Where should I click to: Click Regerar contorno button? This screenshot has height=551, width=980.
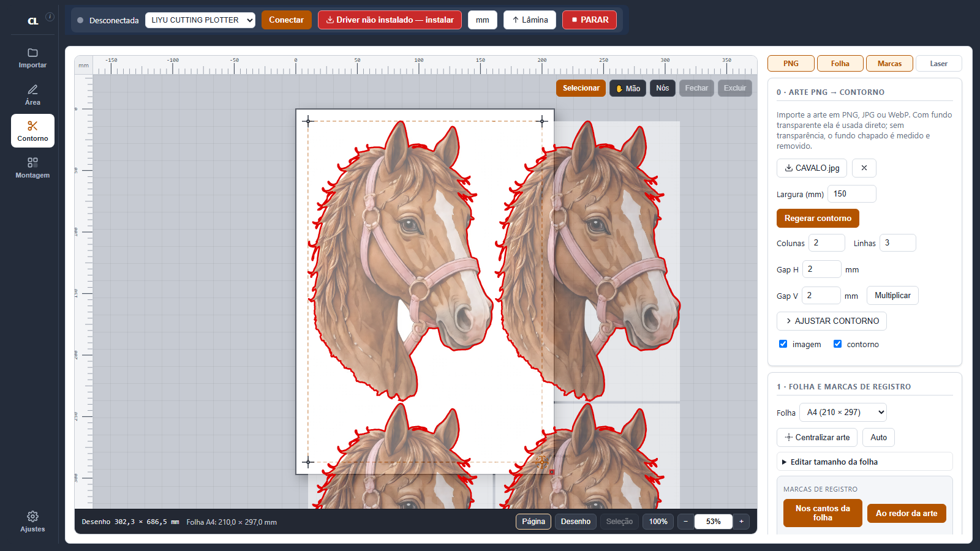pyautogui.click(x=818, y=218)
